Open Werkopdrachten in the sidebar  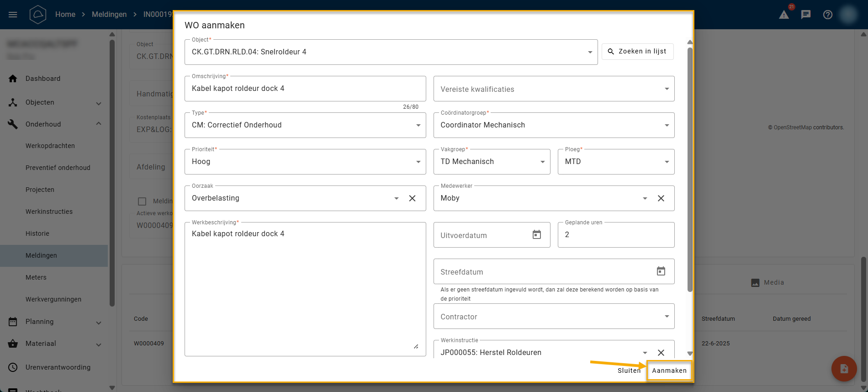click(x=50, y=146)
